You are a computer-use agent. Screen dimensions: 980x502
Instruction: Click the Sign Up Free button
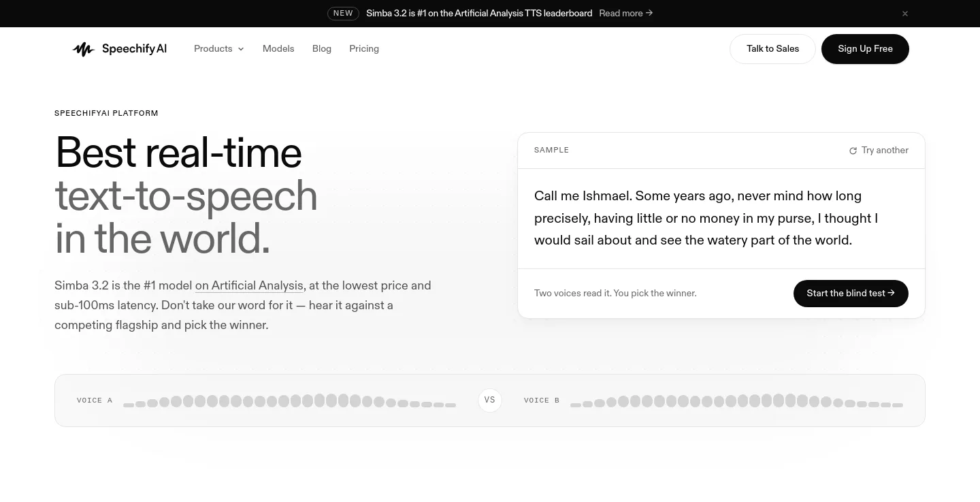pyautogui.click(x=865, y=49)
